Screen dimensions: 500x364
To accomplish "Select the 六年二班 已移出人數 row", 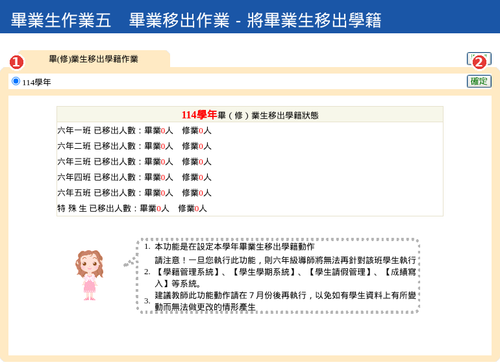I will coord(250,146).
